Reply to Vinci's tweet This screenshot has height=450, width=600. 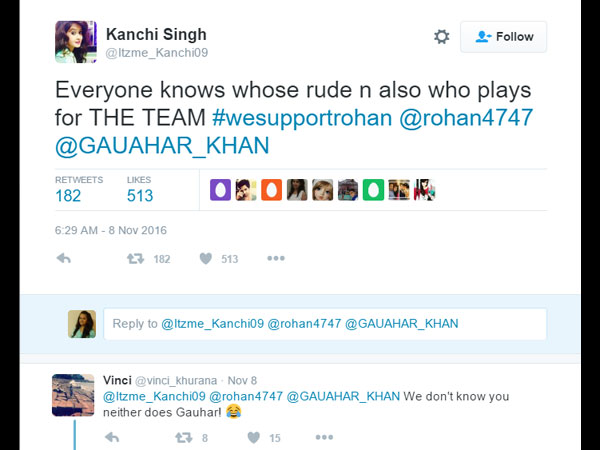(x=113, y=437)
